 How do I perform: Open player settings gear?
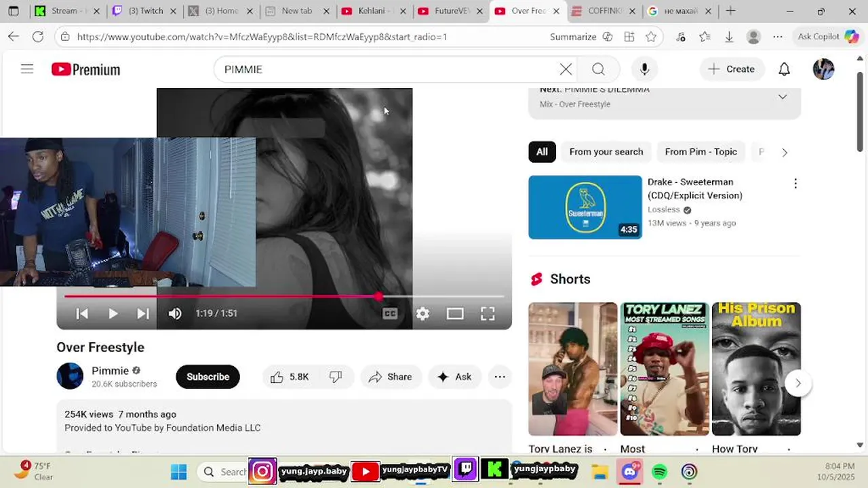pos(422,313)
